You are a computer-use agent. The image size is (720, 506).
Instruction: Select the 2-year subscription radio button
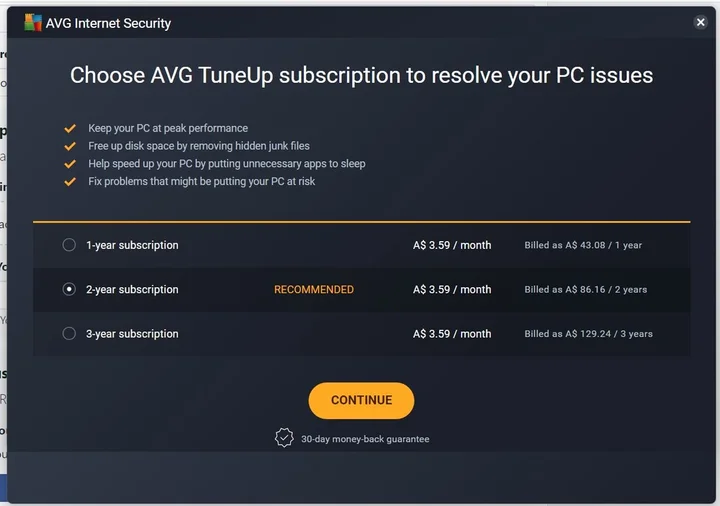[69, 289]
